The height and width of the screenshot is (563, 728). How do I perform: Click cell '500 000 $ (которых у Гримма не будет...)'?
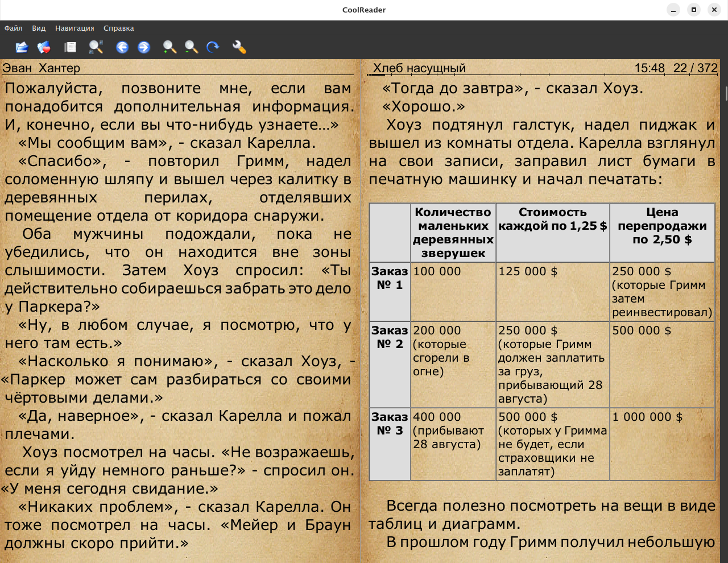[x=553, y=444]
